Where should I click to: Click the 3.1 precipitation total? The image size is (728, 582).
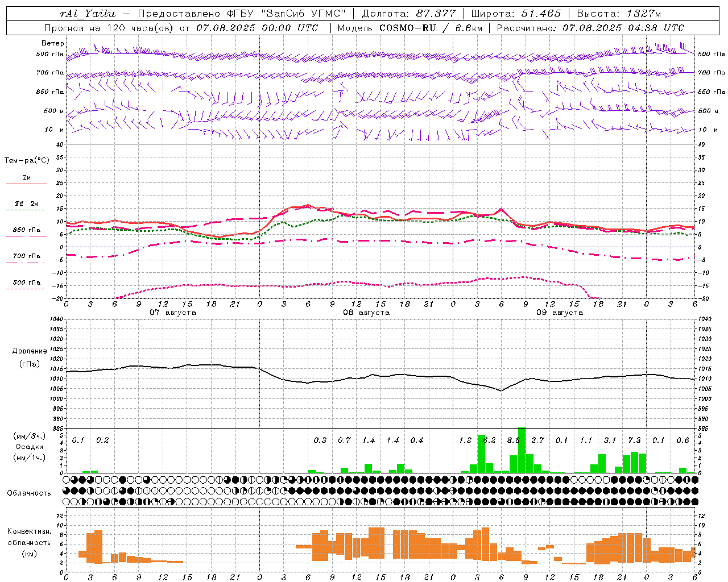click(x=610, y=440)
